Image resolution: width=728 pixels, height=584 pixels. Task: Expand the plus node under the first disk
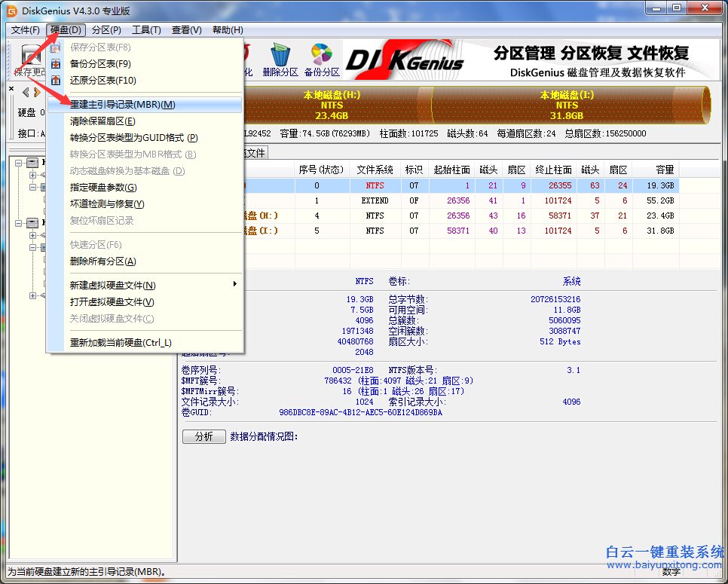[x=32, y=176]
